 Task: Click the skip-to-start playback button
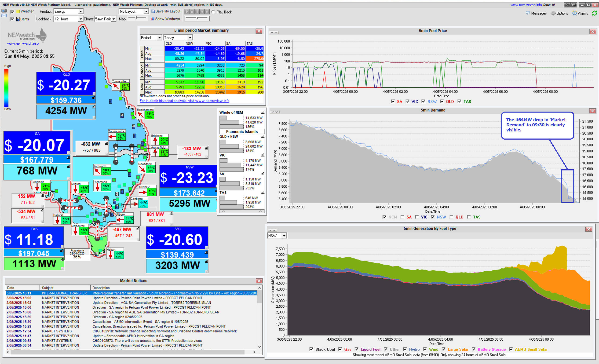point(202,12)
